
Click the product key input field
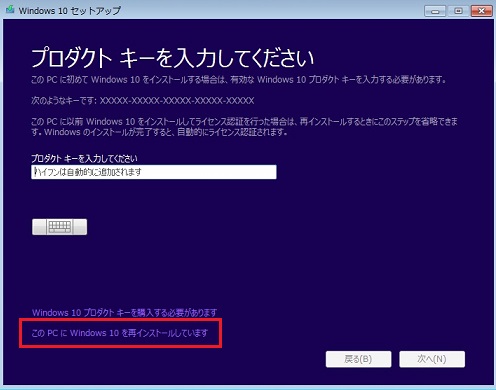click(x=154, y=172)
